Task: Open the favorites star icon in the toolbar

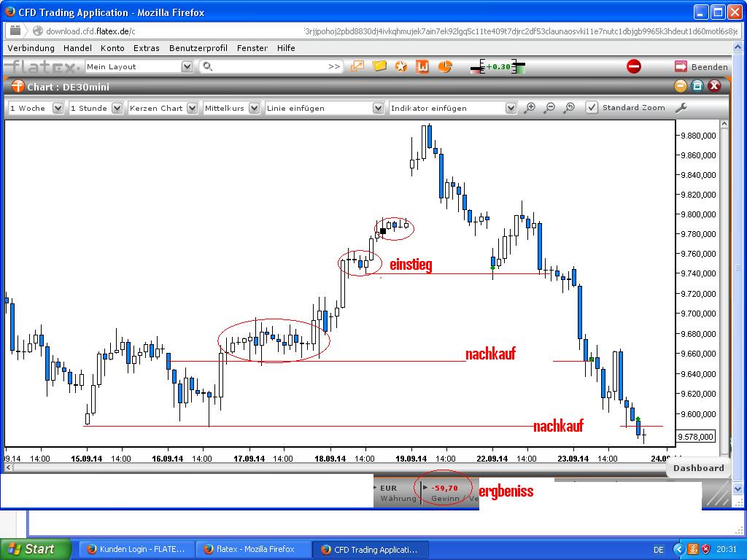Action: (x=401, y=66)
